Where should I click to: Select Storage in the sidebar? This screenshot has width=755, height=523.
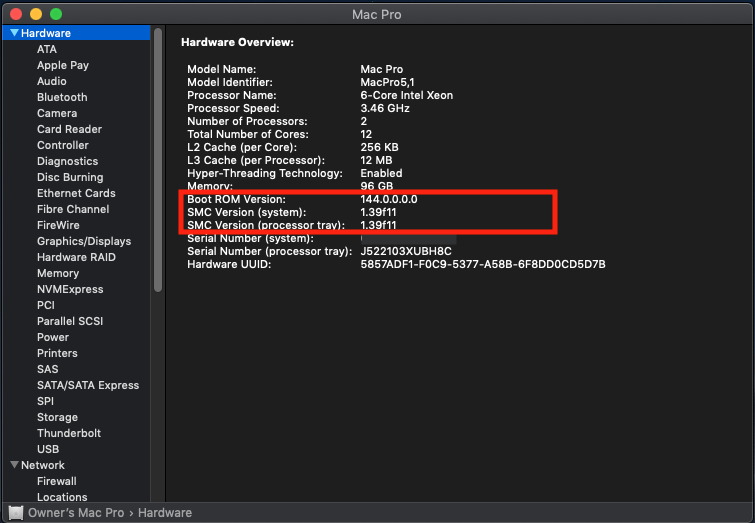click(x=57, y=417)
